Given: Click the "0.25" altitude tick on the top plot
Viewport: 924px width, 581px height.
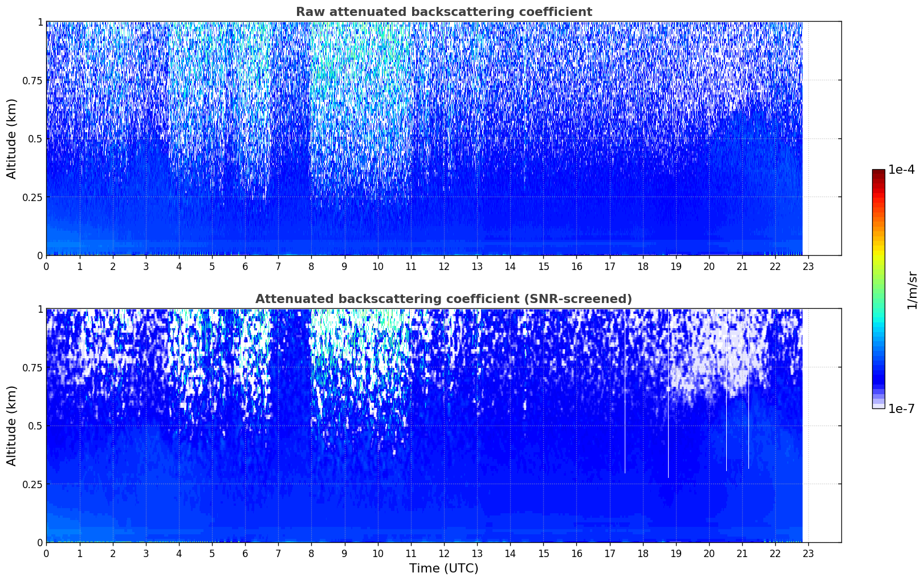Looking at the screenshot, I should (x=32, y=197).
